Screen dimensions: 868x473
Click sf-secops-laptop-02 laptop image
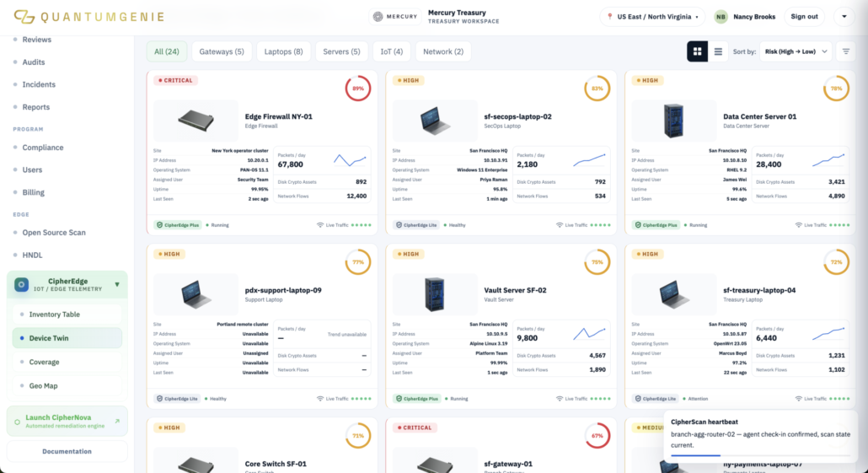[435, 121]
